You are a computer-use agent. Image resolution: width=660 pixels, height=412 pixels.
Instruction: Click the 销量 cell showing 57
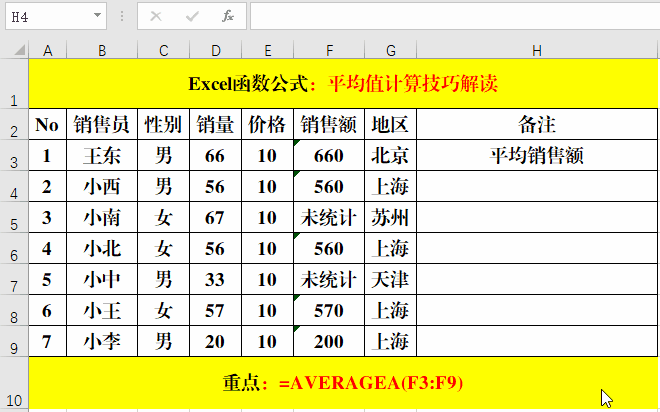tap(216, 311)
